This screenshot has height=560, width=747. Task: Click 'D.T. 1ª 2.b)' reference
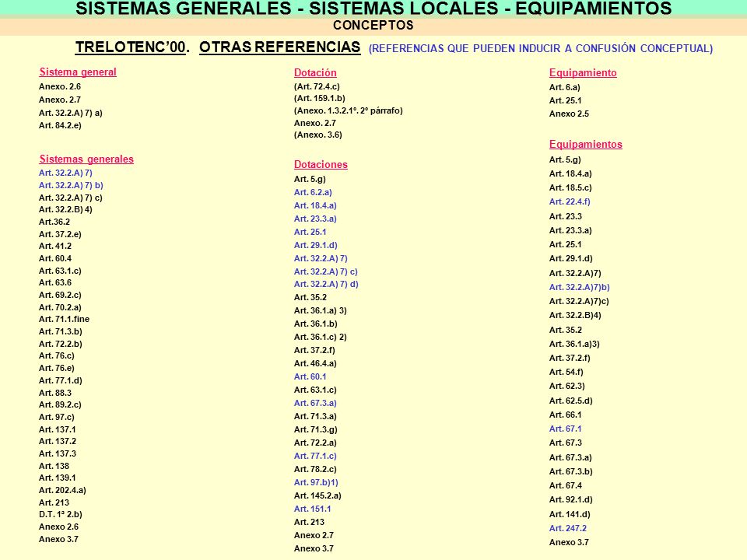61,514
